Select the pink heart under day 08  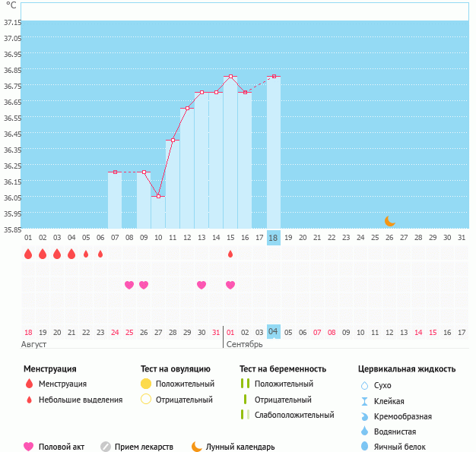pos(129,285)
